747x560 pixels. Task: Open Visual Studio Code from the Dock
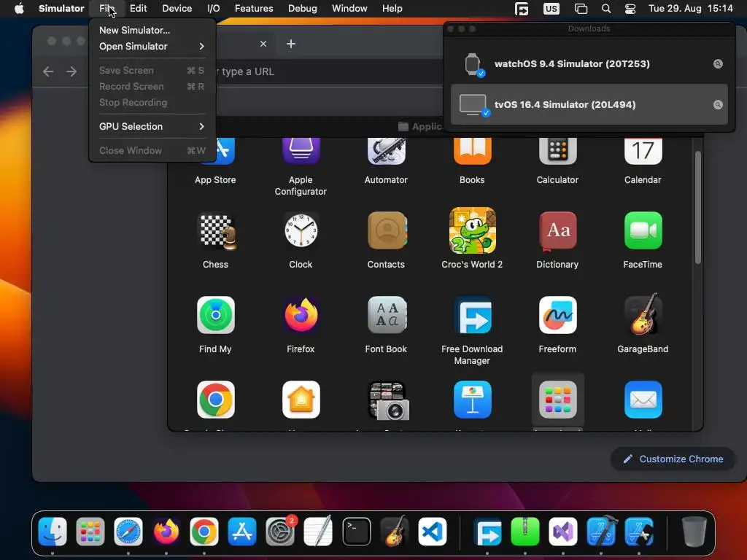(x=433, y=532)
